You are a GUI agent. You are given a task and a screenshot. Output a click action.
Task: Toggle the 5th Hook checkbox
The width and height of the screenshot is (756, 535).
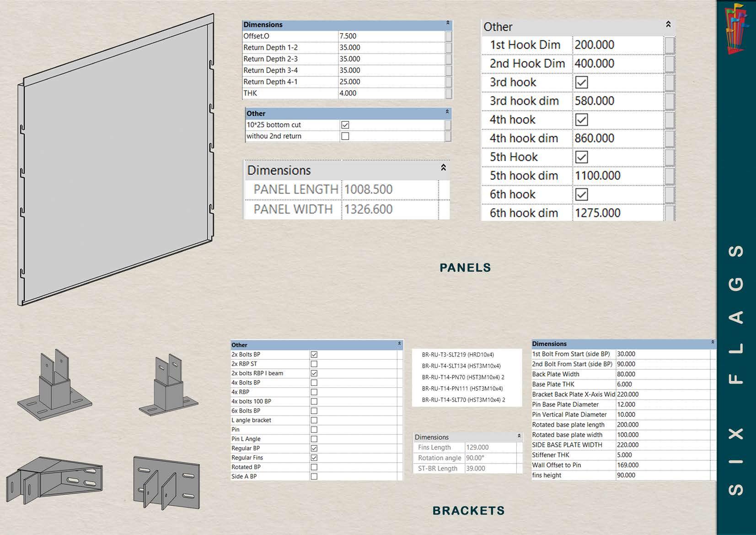coord(581,157)
